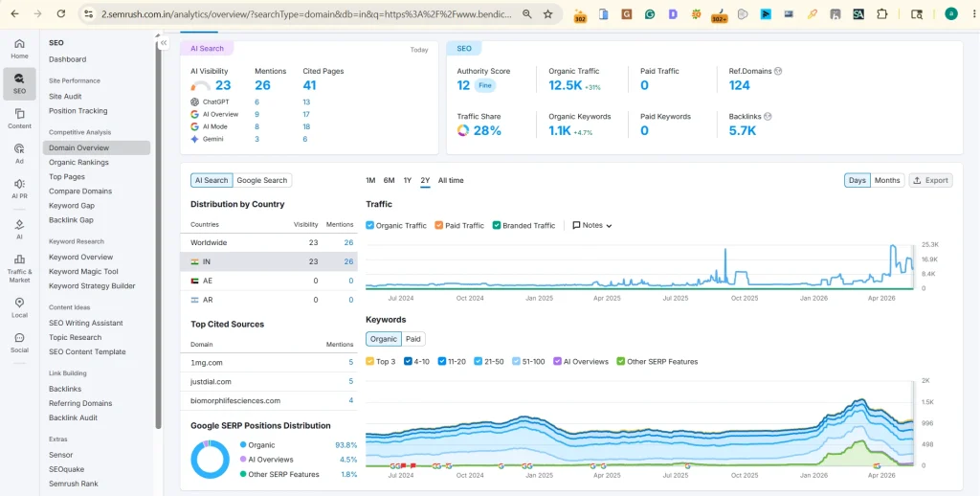Toggle Other SERP Features checkbox

pos(620,362)
